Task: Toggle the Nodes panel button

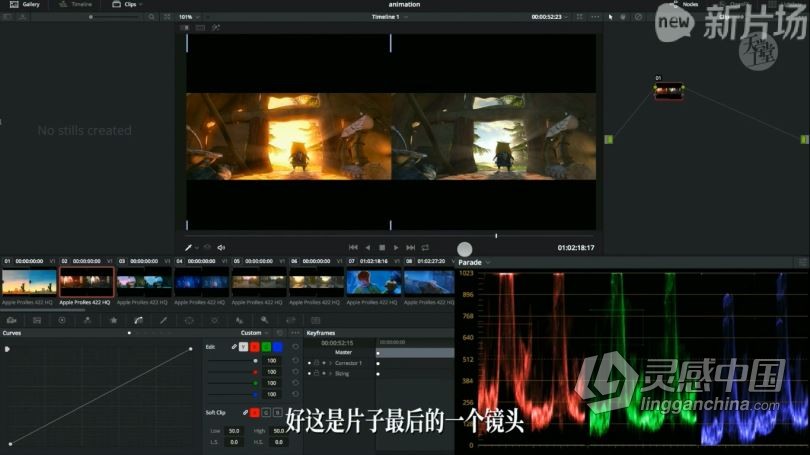Action: 685,4
